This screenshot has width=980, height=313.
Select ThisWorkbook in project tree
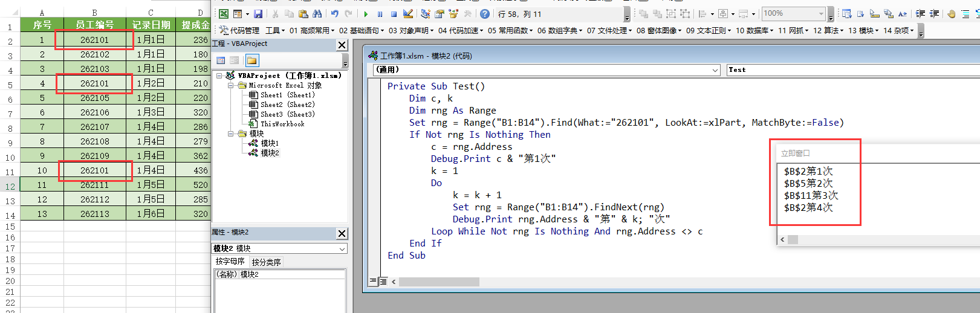(x=282, y=124)
